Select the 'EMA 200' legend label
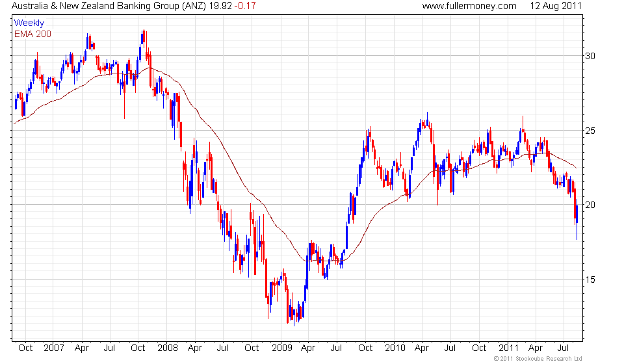Image resolution: width=637 pixels, height=364 pixels. pyautogui.click(x=32, y=34)
